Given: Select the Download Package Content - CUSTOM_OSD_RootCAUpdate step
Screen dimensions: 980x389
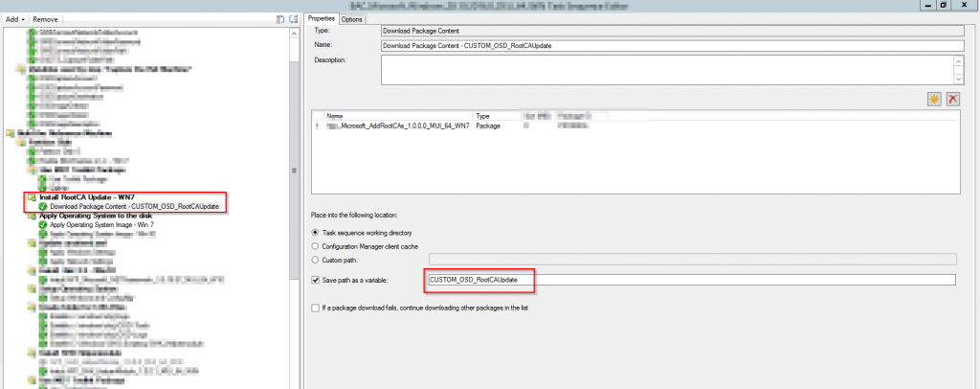Looking at the screenshot, I should click(x=134, y=206).
